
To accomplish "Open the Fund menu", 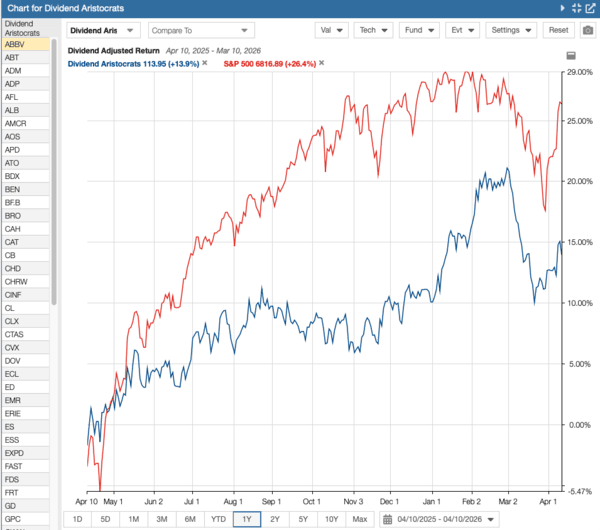I will click(419, 30).
